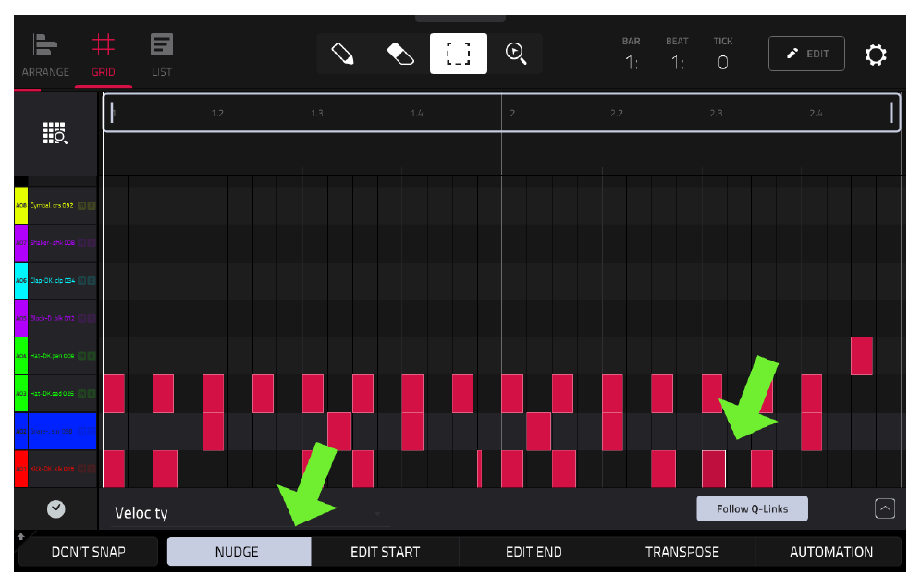Select the TRANSPOSE function
The image size is (921, 588).
[x=682, y=552]
